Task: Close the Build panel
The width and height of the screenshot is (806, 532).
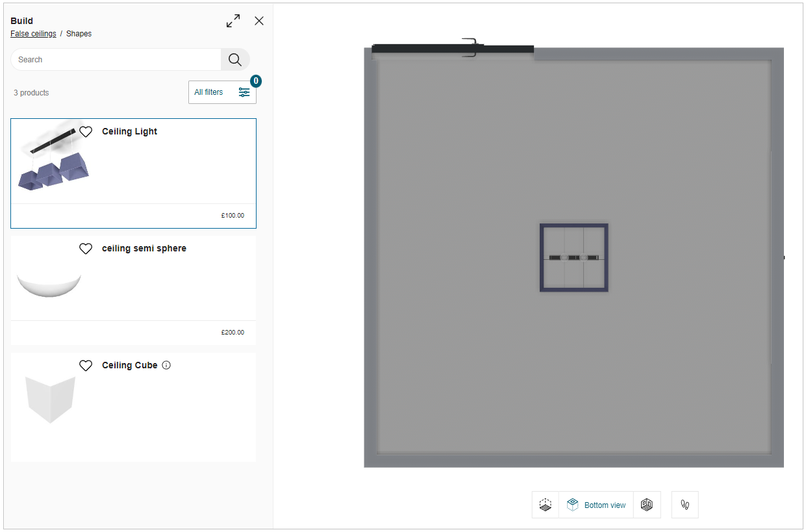Action: click(x=259, y=21)
